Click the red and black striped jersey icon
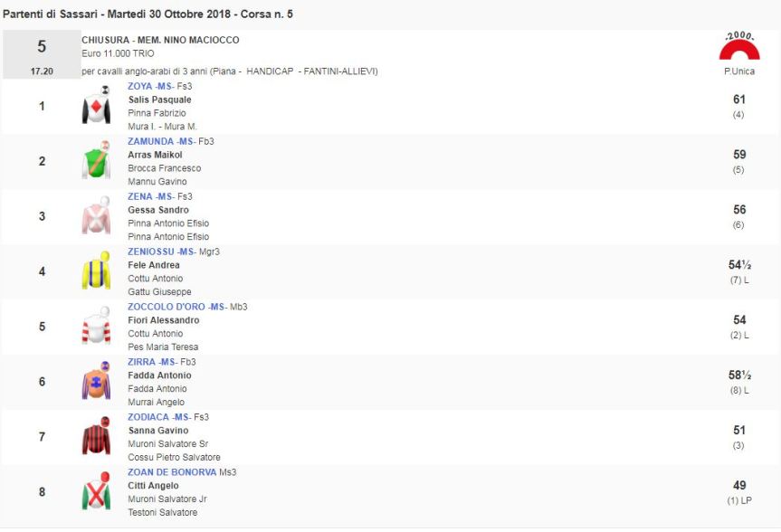Image resolution: width=781 pixels, height=532 pixels. pyautogui.click(x=96, y=438)
